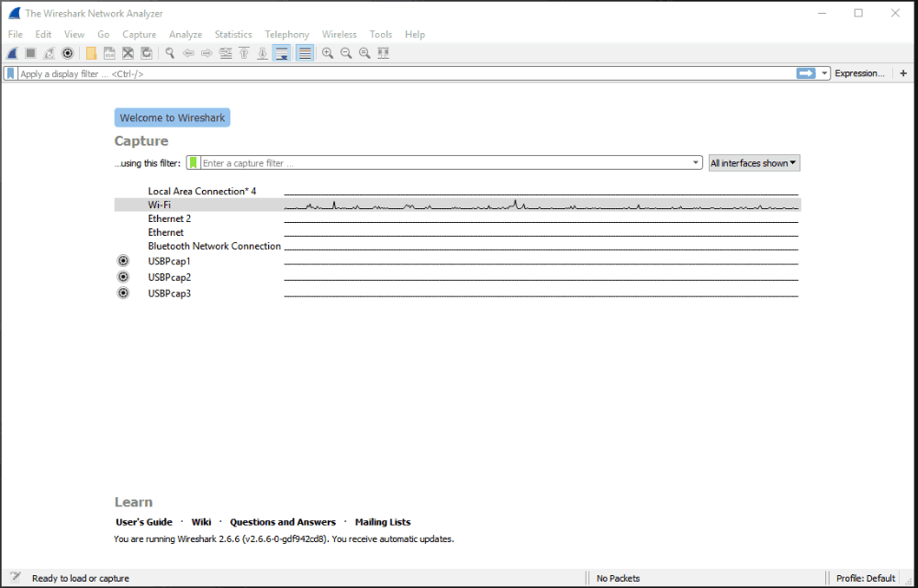Click the Profile: Default status bar entry
The image size is (918, 588).
866,578
